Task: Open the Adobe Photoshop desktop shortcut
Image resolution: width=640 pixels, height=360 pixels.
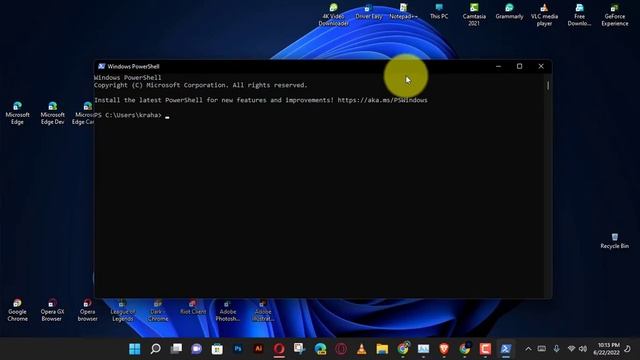Action: (228, 310)
